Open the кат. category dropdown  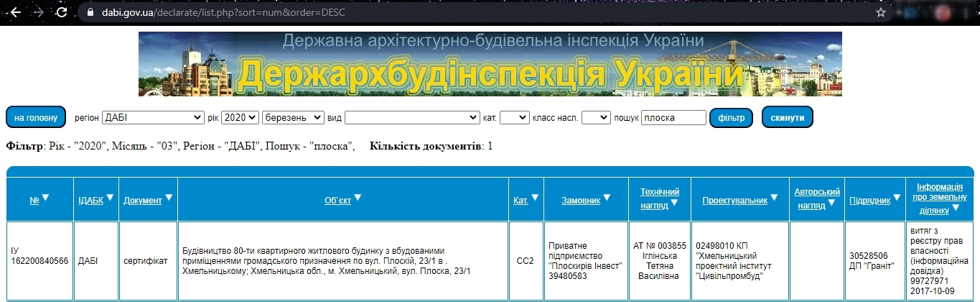pos(514,117)
